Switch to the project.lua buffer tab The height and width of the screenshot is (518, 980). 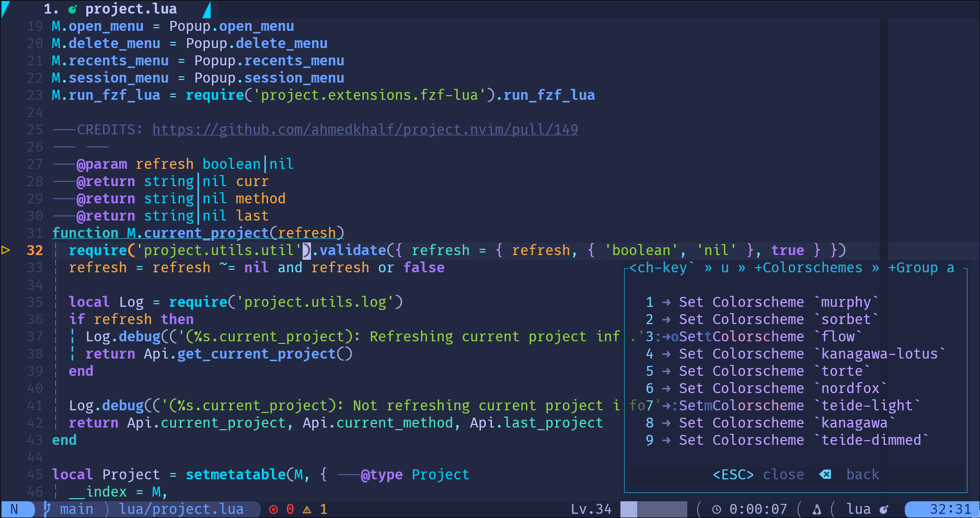(131, 8)
